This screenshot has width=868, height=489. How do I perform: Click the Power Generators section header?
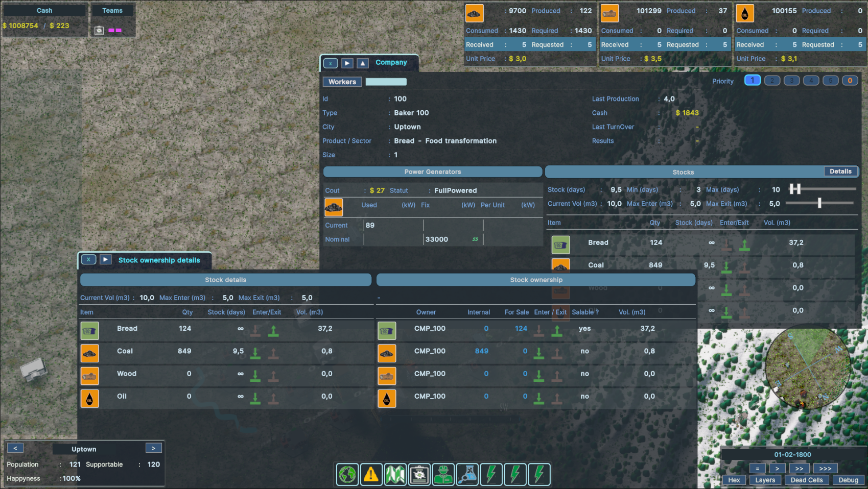click(x=433, y=172)
